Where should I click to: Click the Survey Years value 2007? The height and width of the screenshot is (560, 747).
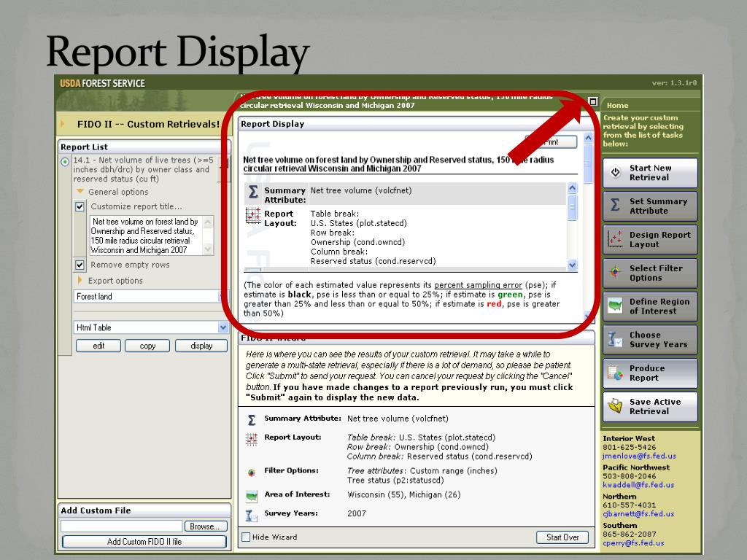[x=357, y=514]
